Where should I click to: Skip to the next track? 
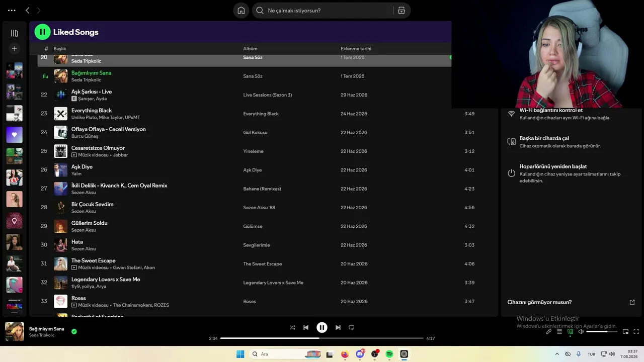point(338,327)
